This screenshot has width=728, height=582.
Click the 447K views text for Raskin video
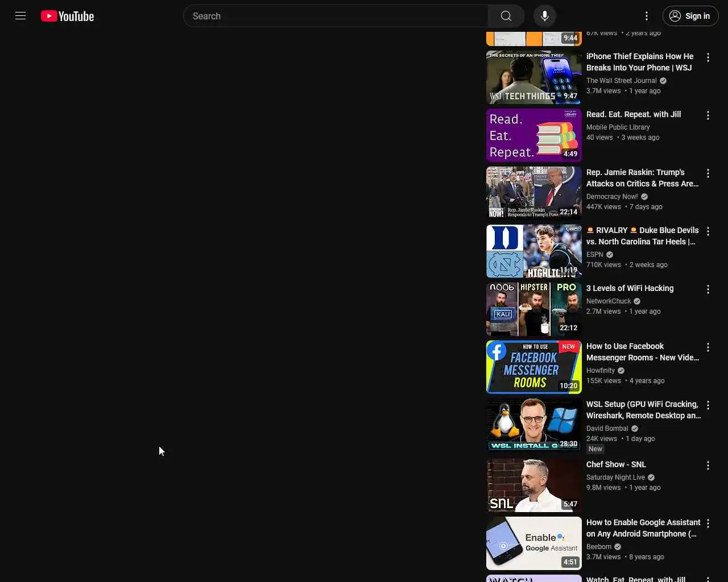point(603,207)
